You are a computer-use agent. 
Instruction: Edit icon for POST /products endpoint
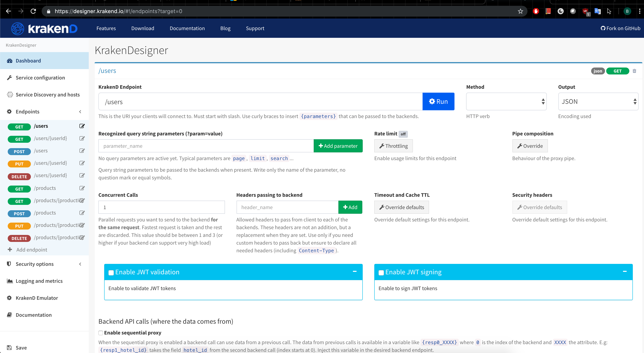click(82, 213)
